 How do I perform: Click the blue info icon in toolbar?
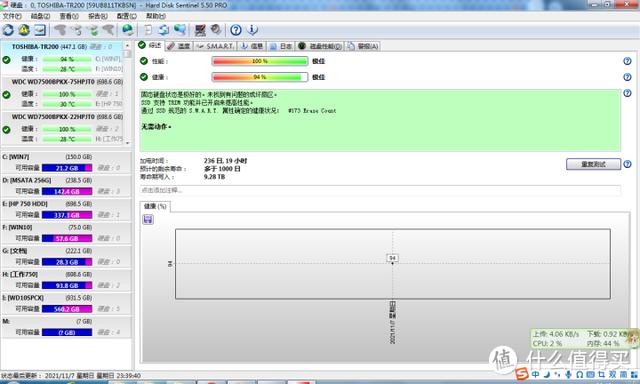253,30
